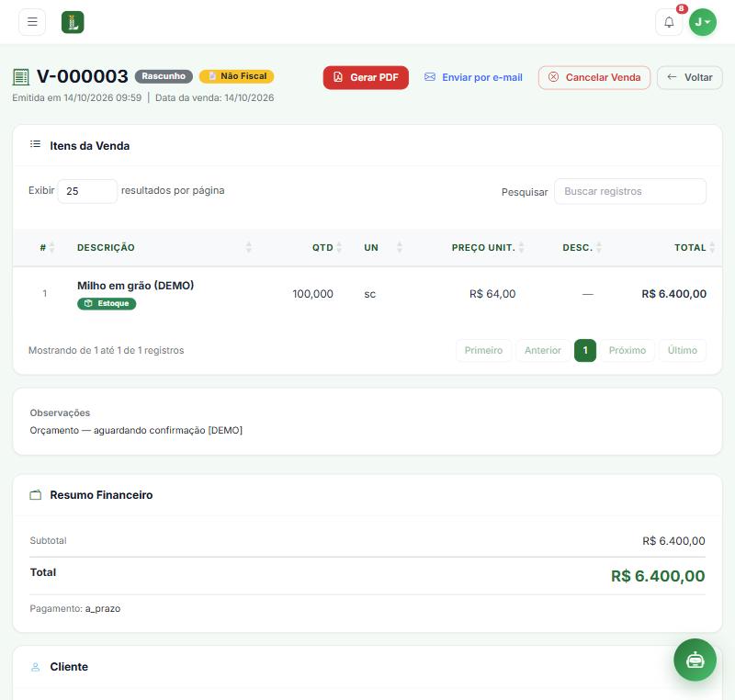The image size is (735, 700).
Task: Go to Anterior page
Action: [543, 351]
